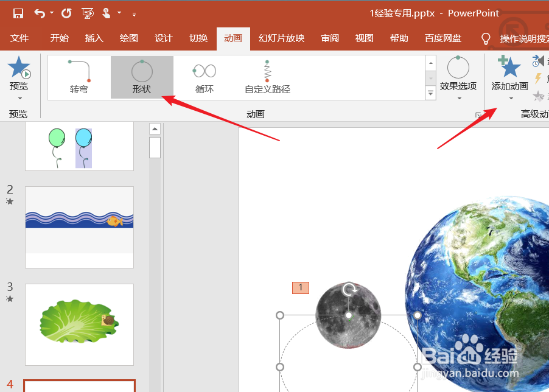The height and width of the screenshot is (392, 549).
Task: Click the Redo/Repeat icon
Action: point(66,13)
